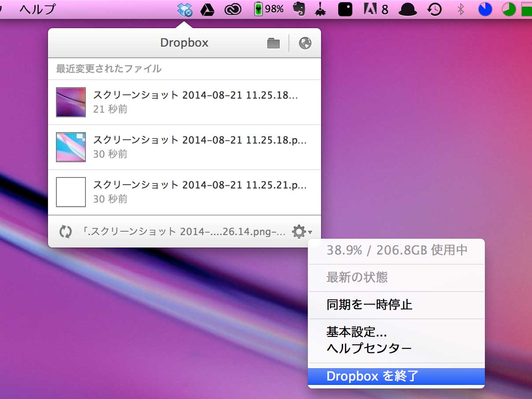The image size is (532, 399).
Task: Click the battery 98% indicator
Action: [269, 9]
